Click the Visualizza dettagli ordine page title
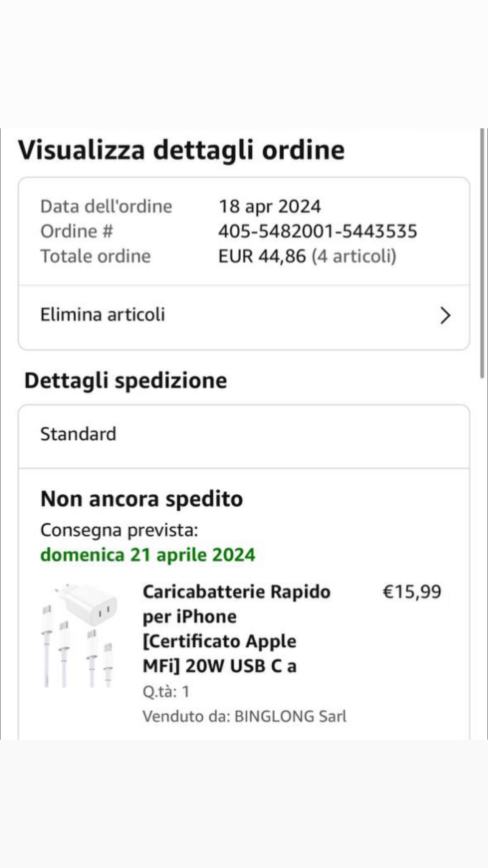 tap(182, 150)
